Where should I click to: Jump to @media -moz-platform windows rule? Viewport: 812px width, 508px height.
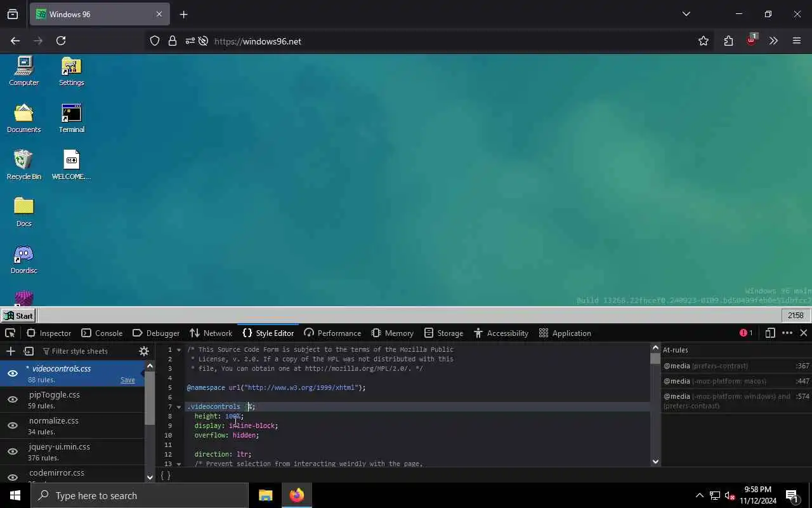[x=737, y=401]
